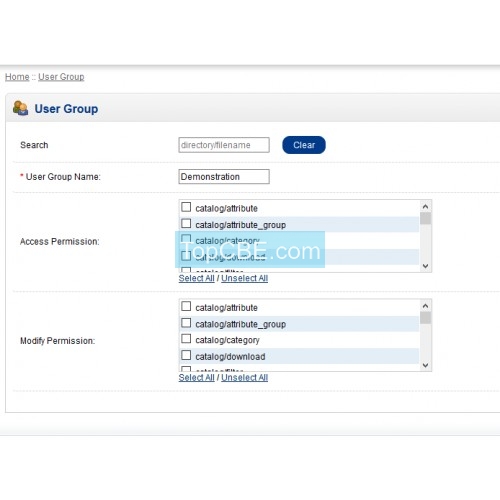Click Access Permission scrollbar thumb
This screenshot has width=500, height=500.
point(425,218)
